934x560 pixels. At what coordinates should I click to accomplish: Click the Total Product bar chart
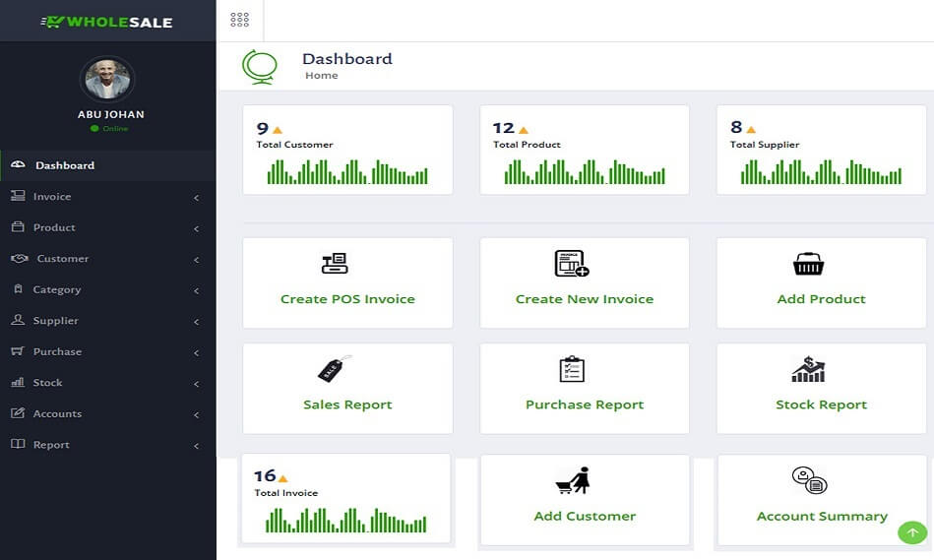click(585, 171)
